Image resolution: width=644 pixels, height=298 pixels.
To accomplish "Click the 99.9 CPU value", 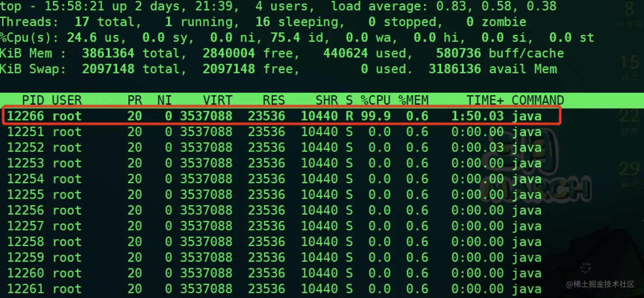I will point(376,116).
